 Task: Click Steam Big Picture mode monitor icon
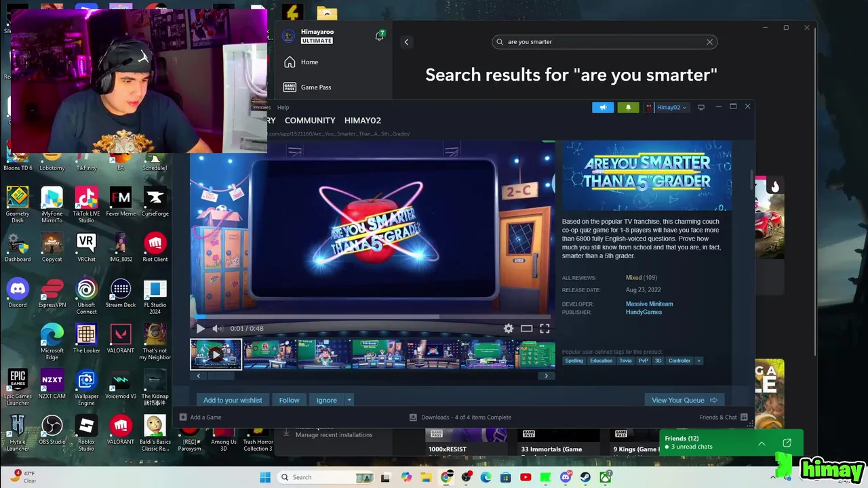(x=701, y=107)
